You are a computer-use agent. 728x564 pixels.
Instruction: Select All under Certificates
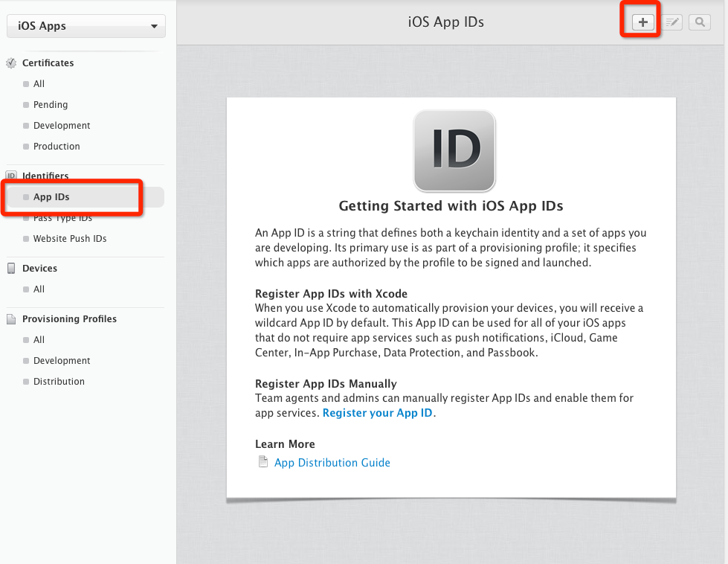(x=39, y=84)
